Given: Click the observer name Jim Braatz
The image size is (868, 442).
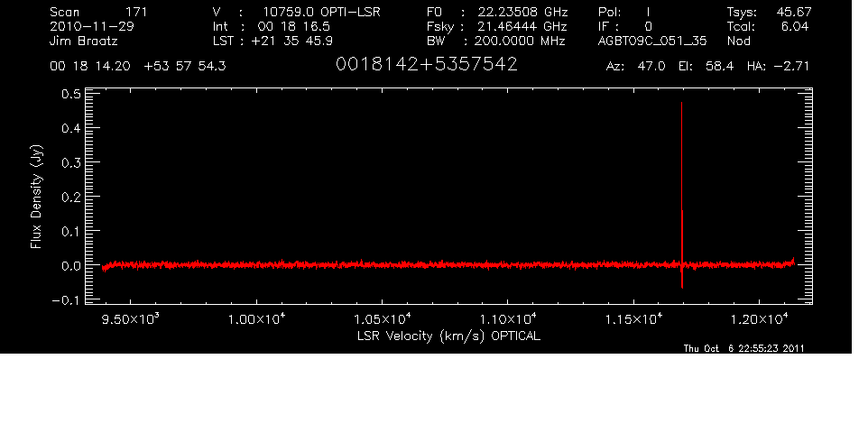Looking at the screenshot, I should tap(84, 41).
